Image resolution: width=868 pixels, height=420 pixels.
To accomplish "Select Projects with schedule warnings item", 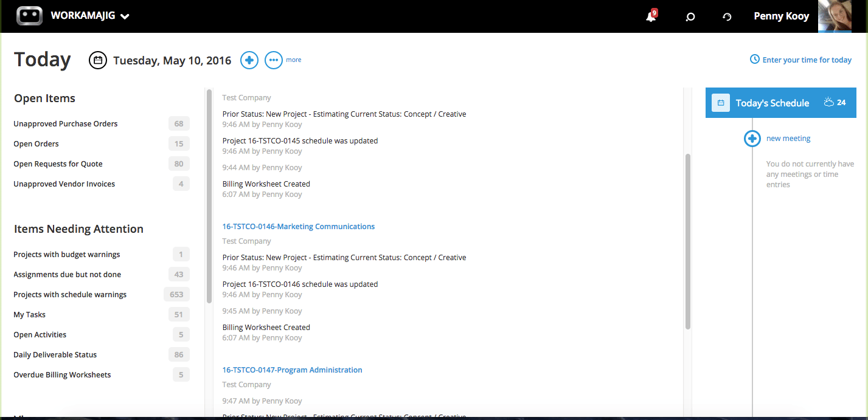I will [70, 295].
